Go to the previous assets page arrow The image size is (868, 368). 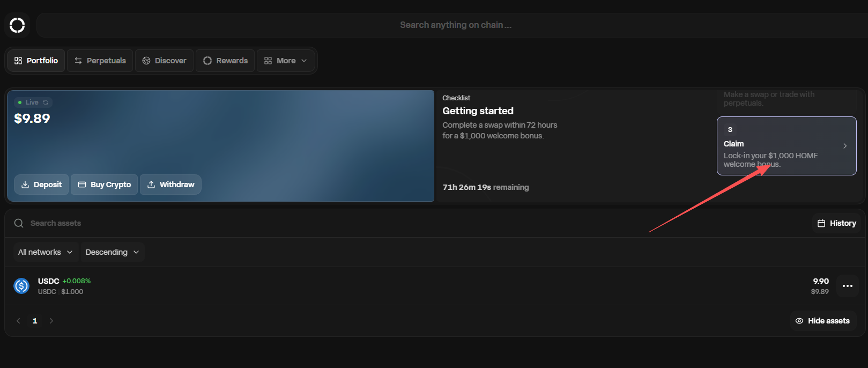(18, 321)
